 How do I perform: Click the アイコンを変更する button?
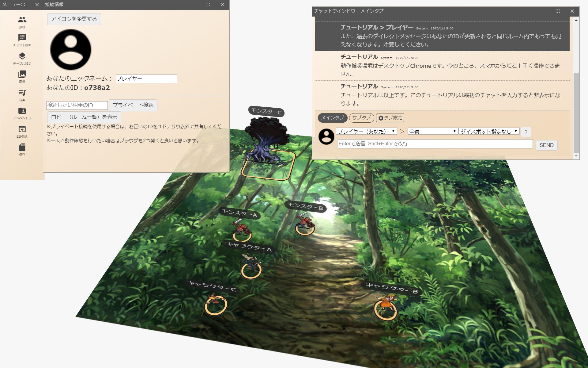(x=74, y=19)
